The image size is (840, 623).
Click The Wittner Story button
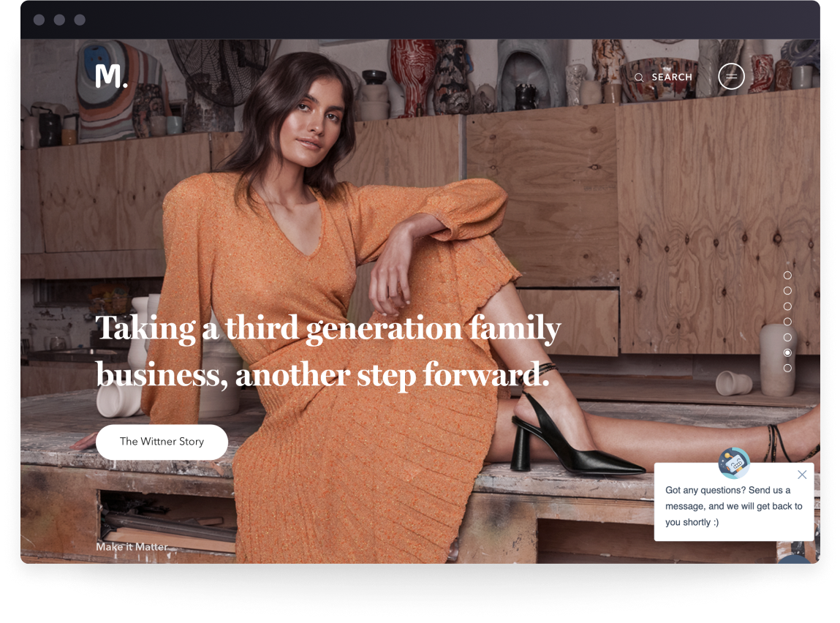point(162,442)
